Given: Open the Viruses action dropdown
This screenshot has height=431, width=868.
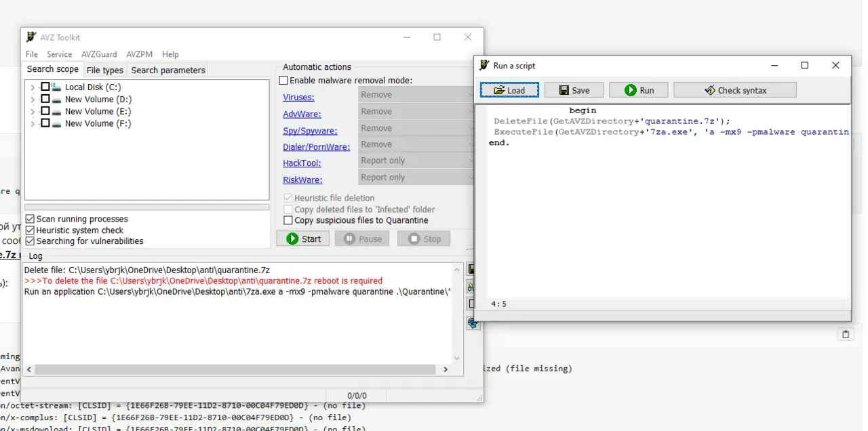Looking at the screenshot, I should pyautogui.click(x=416, y=95).
